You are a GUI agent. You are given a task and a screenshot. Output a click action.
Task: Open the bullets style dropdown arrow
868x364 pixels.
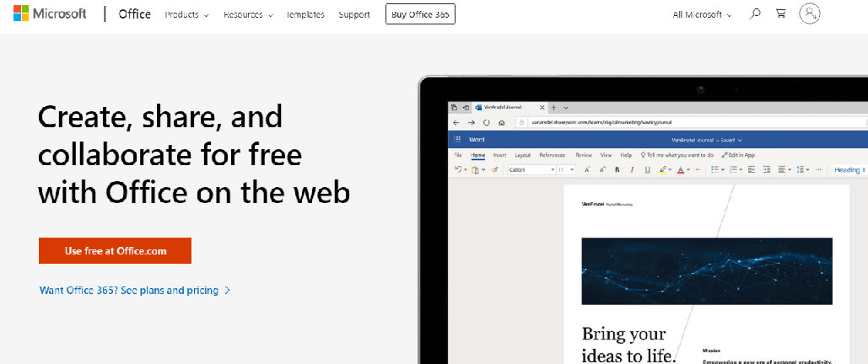[x=723, y=170]
